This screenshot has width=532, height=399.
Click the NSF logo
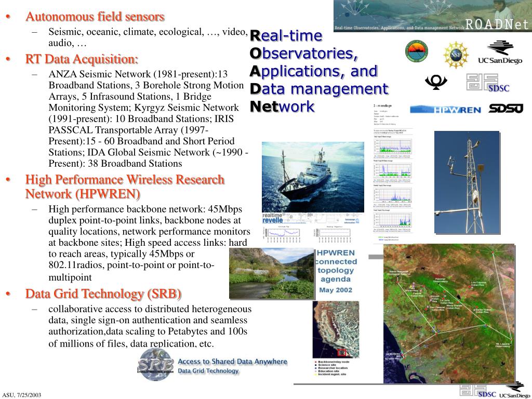coord(456,55)
